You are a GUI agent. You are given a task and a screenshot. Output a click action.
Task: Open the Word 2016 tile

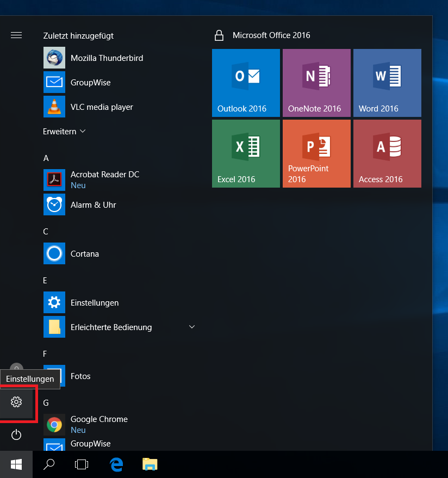tap(387, 83)
